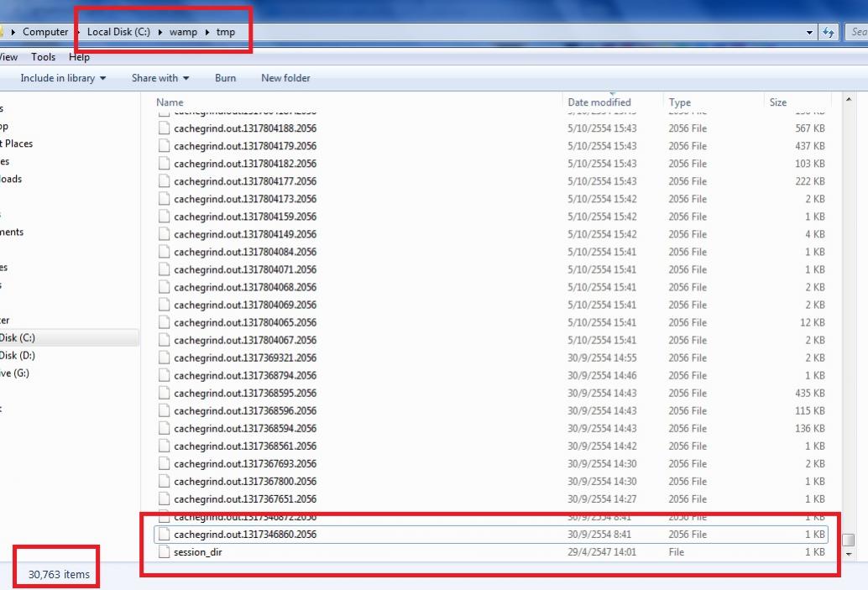The width and height of the screenshot is (868, 590).
Task: Click 567 KB size cell
Action: point(810,128)
